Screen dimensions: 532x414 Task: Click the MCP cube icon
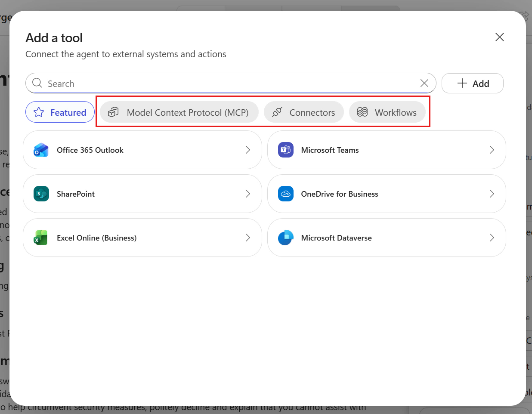tap(113, 112)
